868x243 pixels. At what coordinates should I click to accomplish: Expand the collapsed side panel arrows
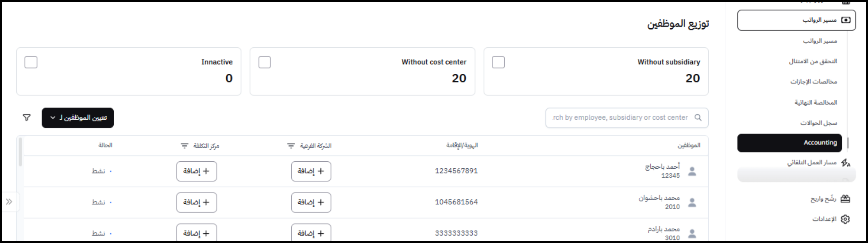click(9, 202)
